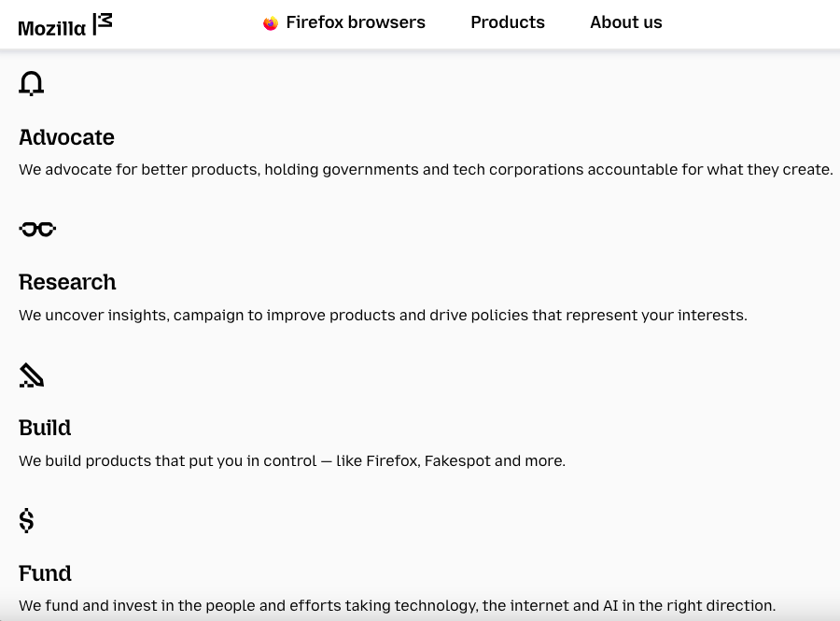
Task: Open the Firefox browsers menu
Action: pos(343,22)
